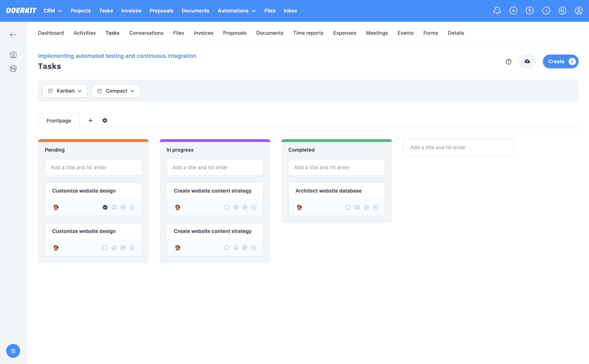Open the user profile icon in header
Screen dimensions: 589x364
coord(579,11)
